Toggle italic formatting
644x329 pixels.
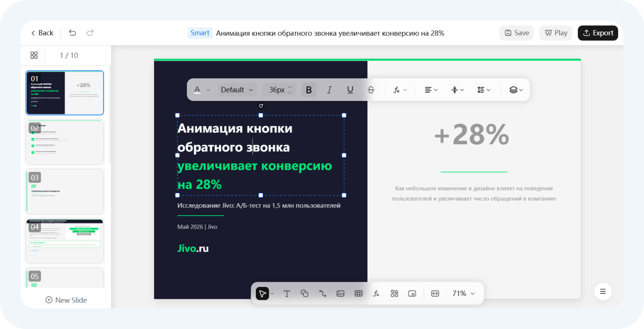click(x=329, y=90)
